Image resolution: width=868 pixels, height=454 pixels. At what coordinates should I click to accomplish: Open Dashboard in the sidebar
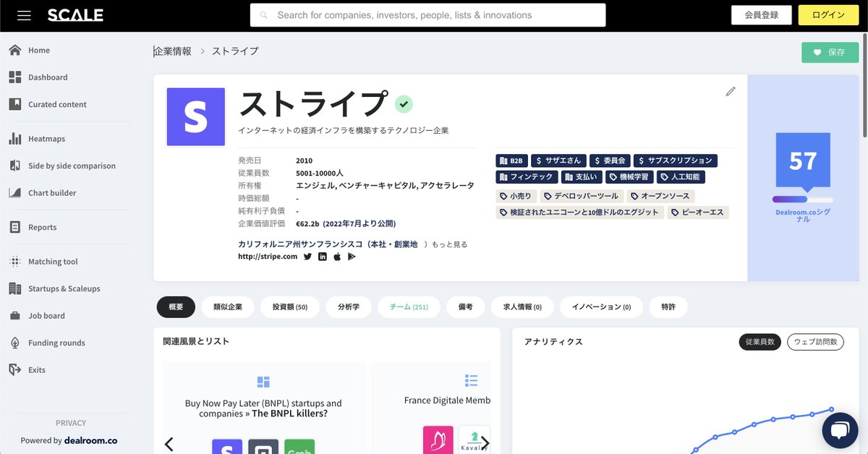[48, 77]
